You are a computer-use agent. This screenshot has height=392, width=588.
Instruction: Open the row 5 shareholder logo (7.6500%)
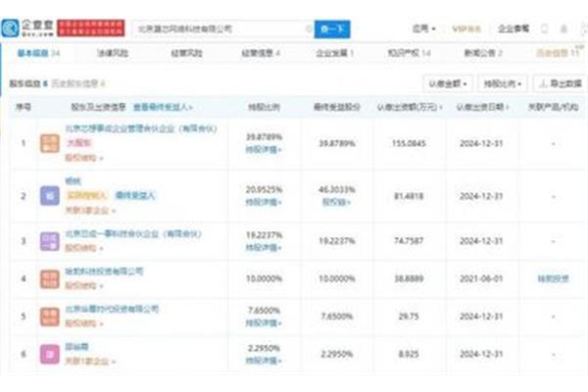click(50, 317)
